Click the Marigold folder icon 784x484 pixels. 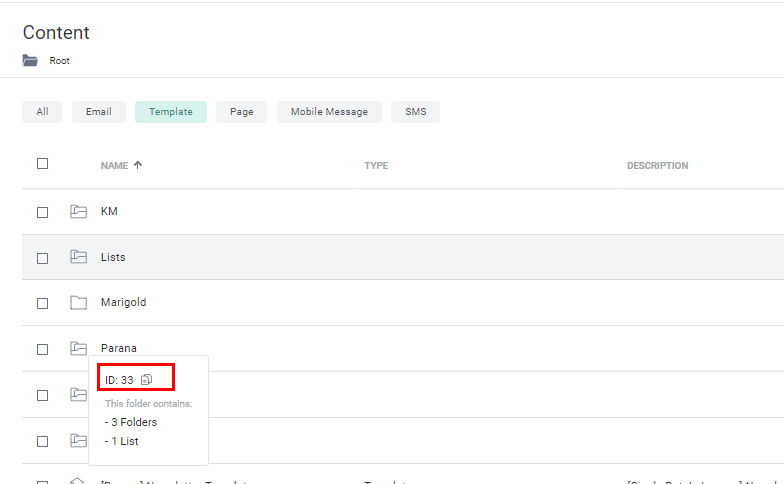pyautogui.click(x=79, y=303)
